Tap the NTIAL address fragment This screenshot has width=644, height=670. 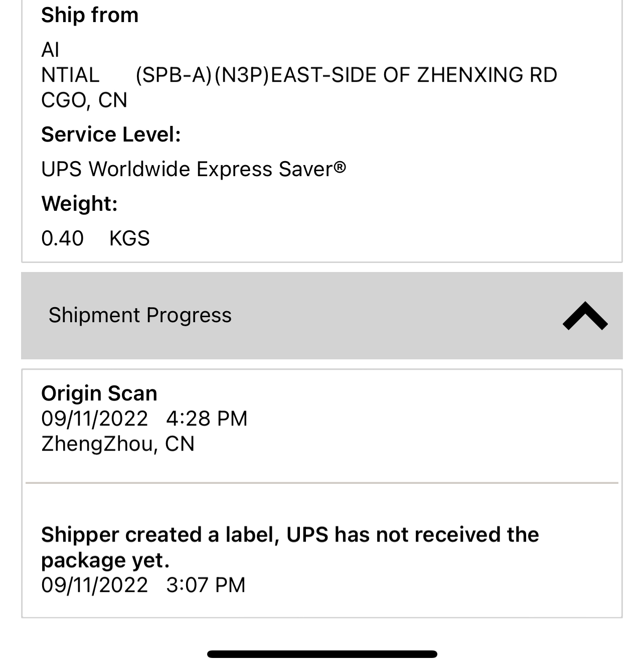point(70,75)
